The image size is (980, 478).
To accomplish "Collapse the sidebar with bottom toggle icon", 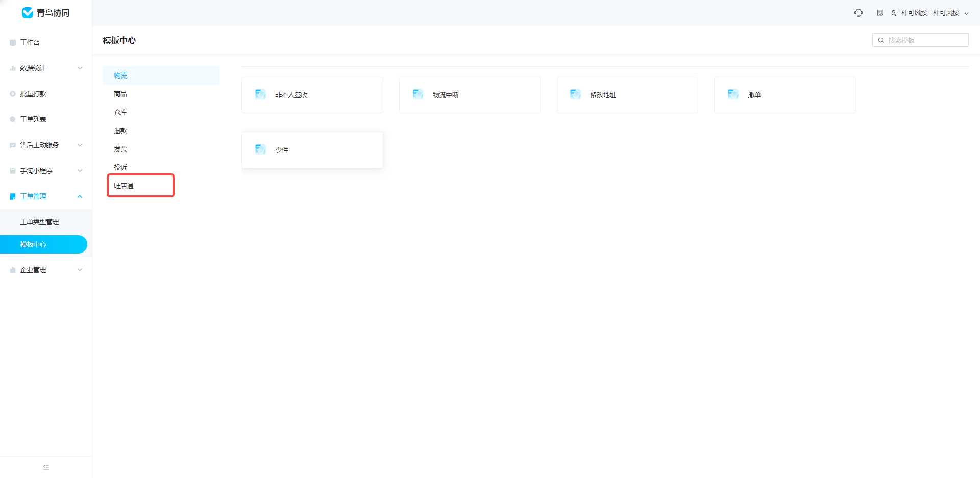I will [x=46, y=467].
